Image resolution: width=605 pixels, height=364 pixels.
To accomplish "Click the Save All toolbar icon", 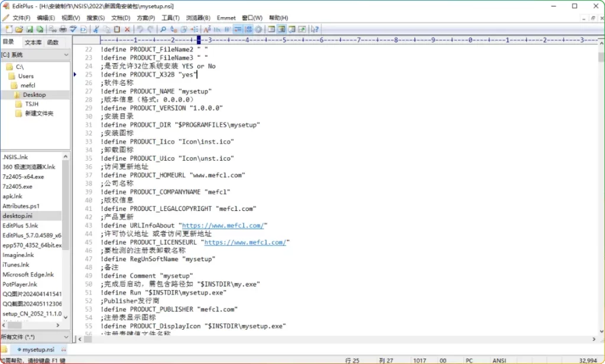I will tap(40, 30).
